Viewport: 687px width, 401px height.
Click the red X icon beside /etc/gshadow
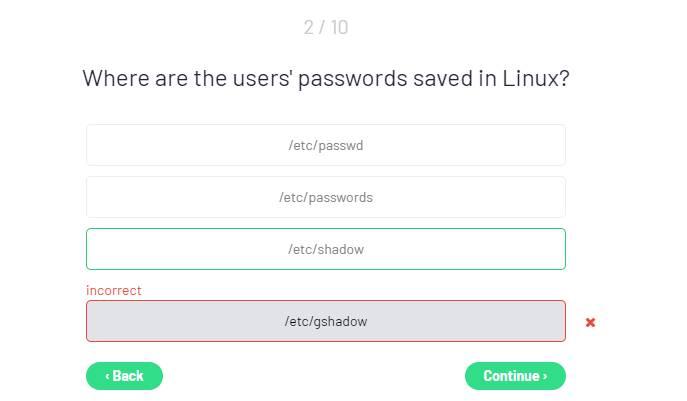tap(590, 322)
